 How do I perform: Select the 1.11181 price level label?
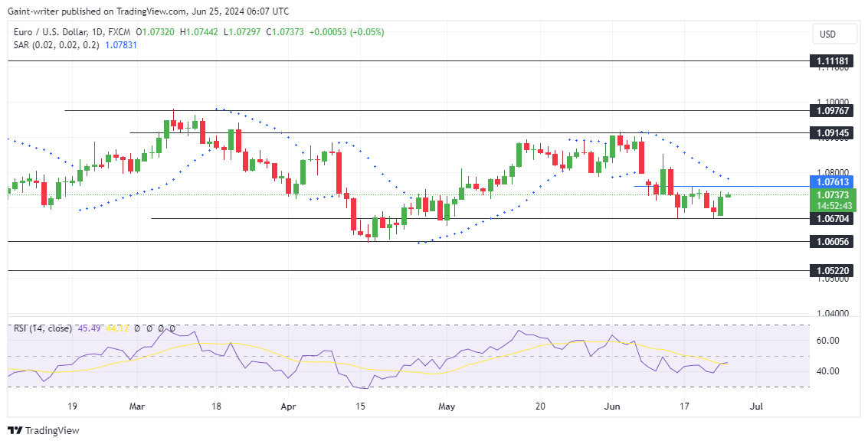click(x=831, y=60)
